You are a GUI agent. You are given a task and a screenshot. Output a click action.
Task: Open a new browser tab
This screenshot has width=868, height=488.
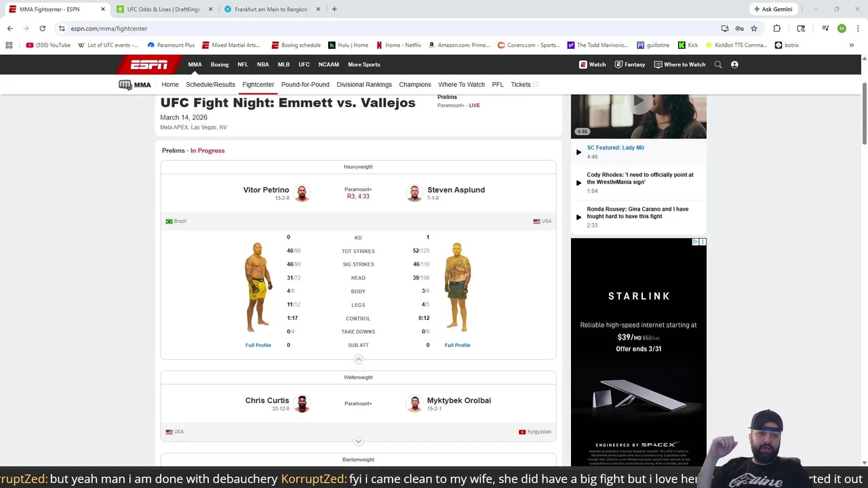[x=334, y=9]
